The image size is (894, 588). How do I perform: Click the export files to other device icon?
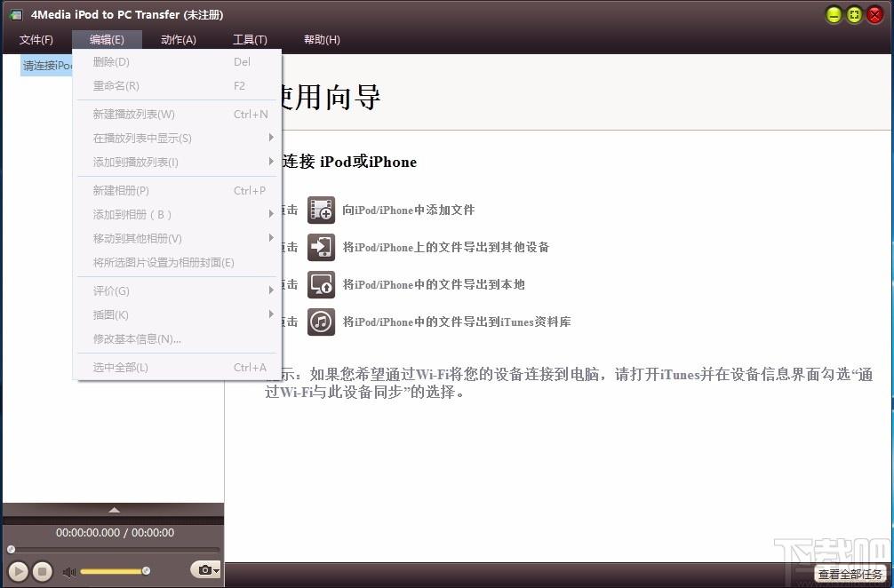coord(321,247)
